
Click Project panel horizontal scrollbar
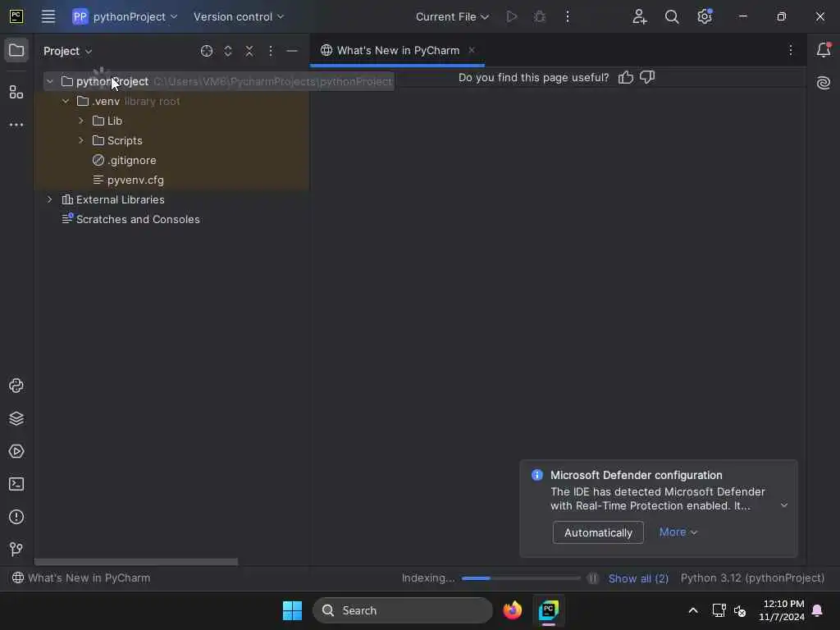136,562
